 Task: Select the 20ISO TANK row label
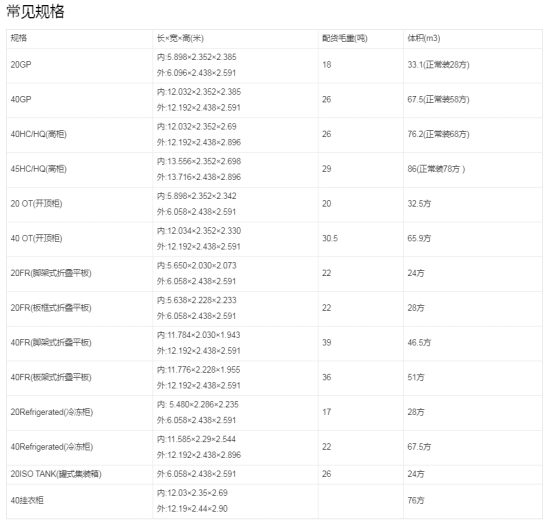pos(56,474)
